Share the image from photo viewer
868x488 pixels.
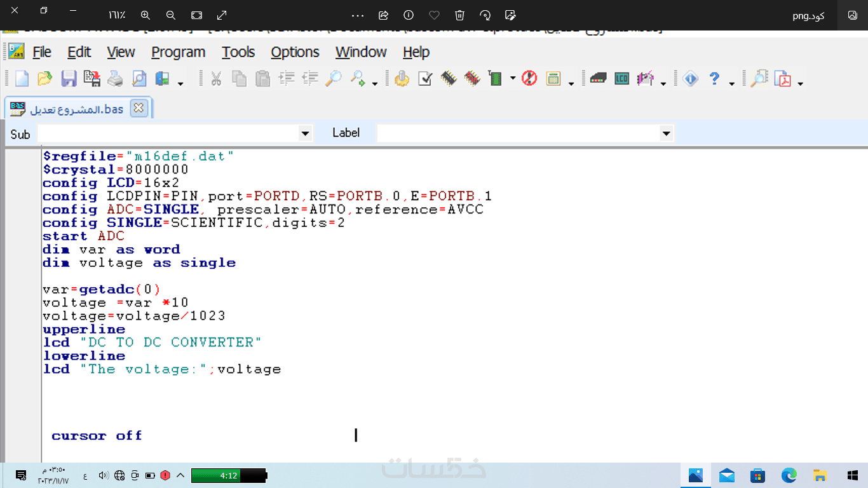tap(383, 15)
